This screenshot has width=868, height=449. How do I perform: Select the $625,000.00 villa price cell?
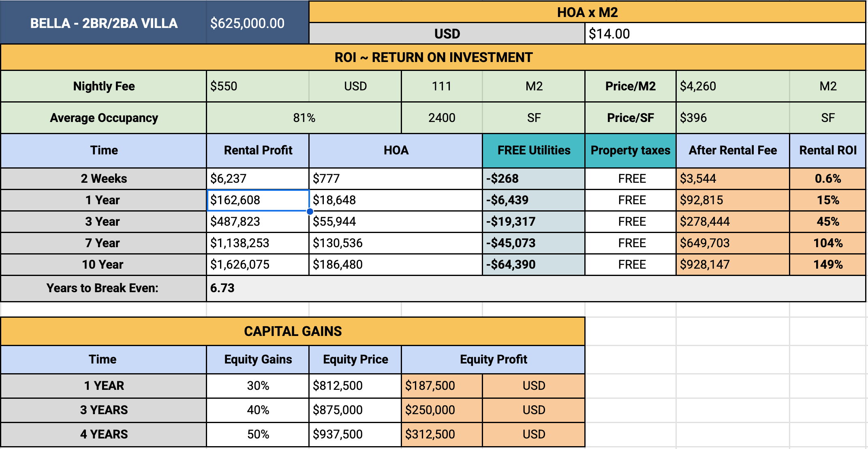[257, 23]
